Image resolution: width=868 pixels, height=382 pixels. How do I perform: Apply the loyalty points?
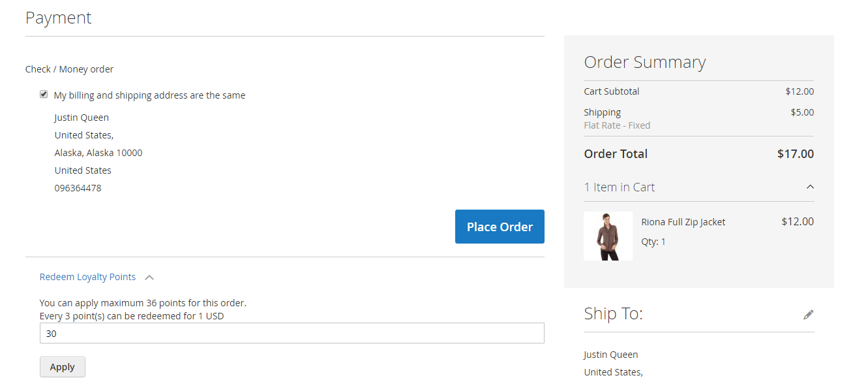(x=62, y=367)
